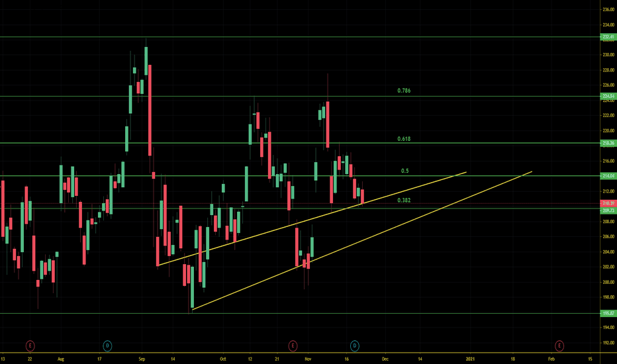Click the 2021 label on time axis
The width and height of the screenshot is (617, 364).
(x=470, y=359)
